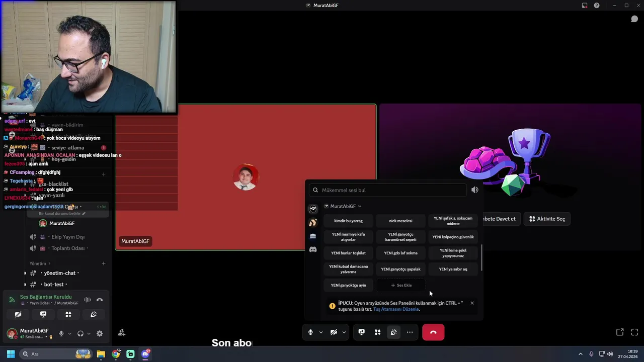Play 'YENİ ganyoktçu ayin' sound

click(348, 285)
